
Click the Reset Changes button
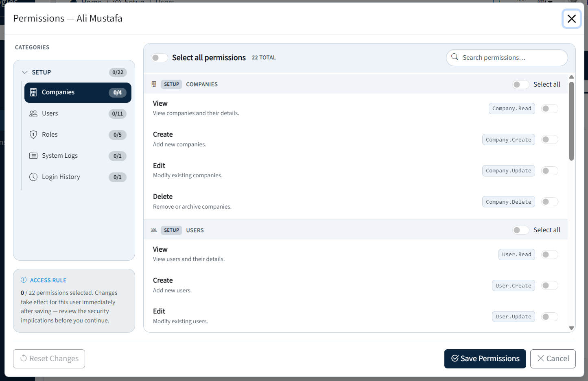pos(49,359)
